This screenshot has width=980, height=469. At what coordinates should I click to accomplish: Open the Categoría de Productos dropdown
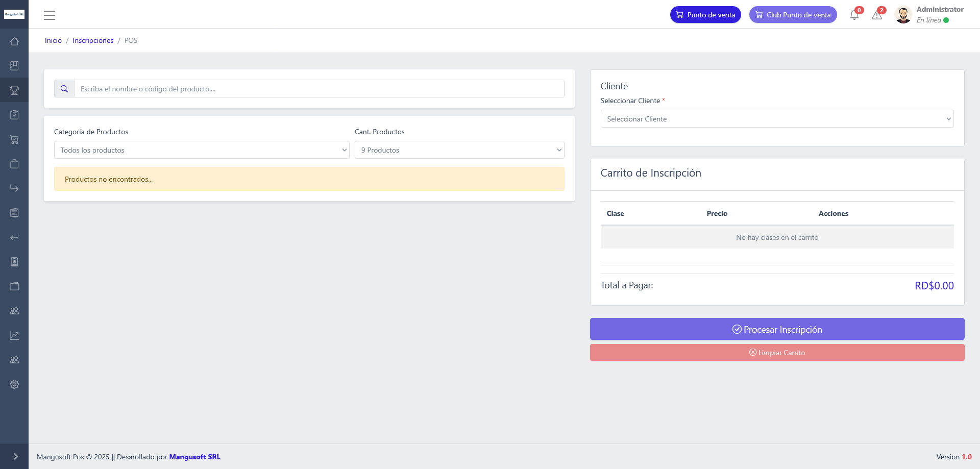point(202,150)
